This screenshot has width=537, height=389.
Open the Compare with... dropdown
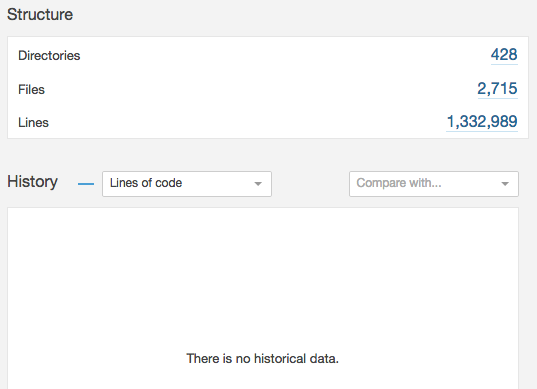[434, 184]
